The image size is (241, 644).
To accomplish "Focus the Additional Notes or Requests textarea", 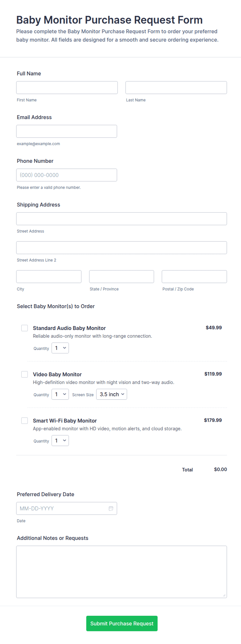I will point(122,572).
